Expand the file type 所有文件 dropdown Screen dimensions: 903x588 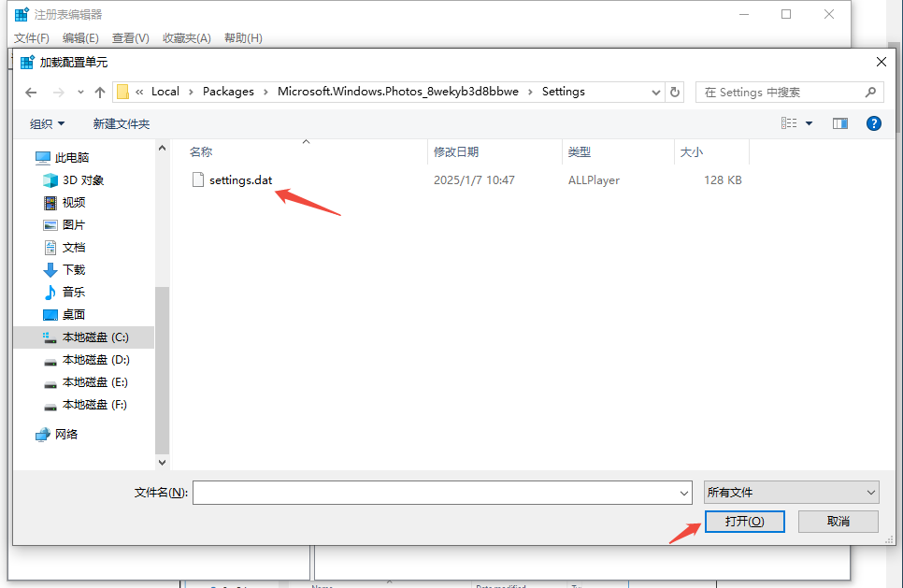coord(791,493)
